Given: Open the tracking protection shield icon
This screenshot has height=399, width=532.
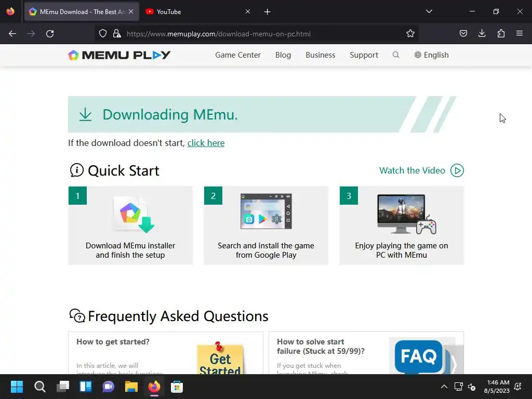Looking at the screenshot, I should 103,33.
